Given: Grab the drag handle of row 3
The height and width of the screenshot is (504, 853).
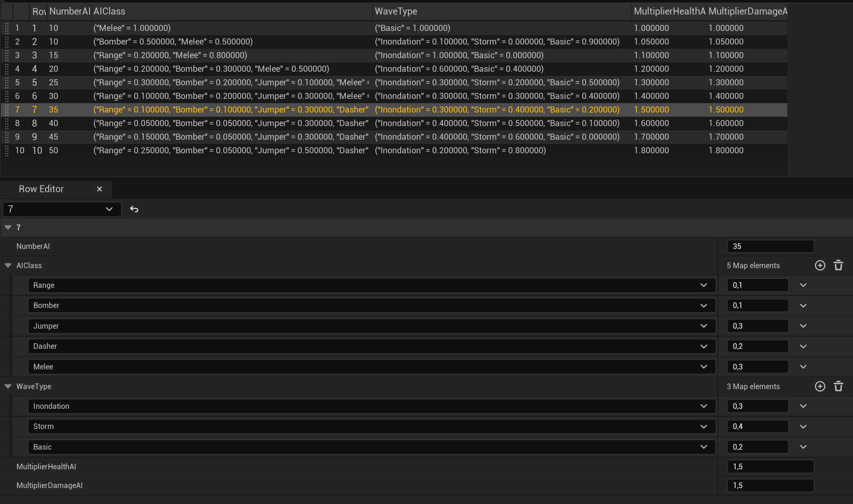Looking at the screenshot, I should pyautogui.click(x=7, y=55).
